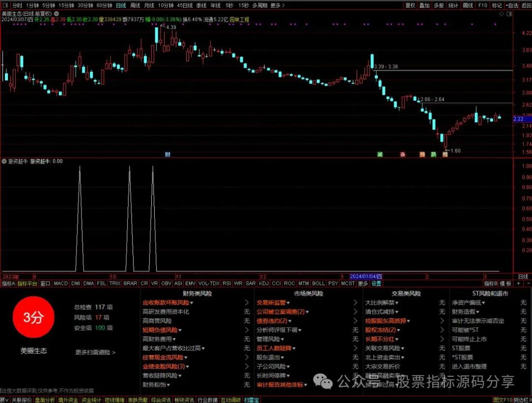Open the 综合资讯 bottom tab
Screen dimensions: 532x403
tap(161, 400)
